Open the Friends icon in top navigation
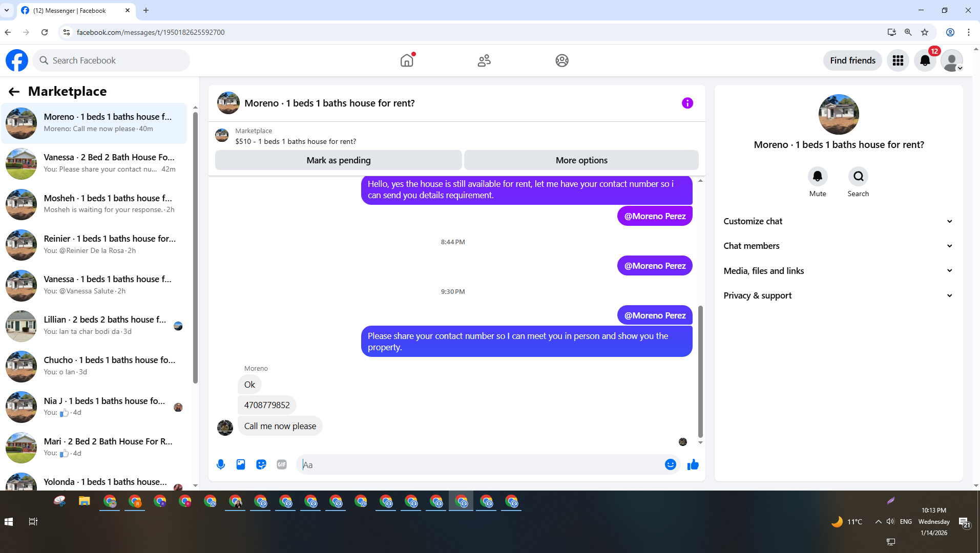 tap(484, 60)
